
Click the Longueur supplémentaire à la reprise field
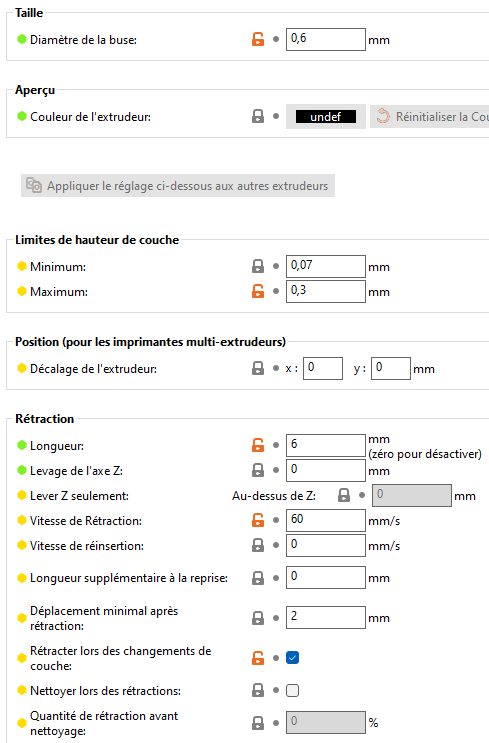click(326, 577)
